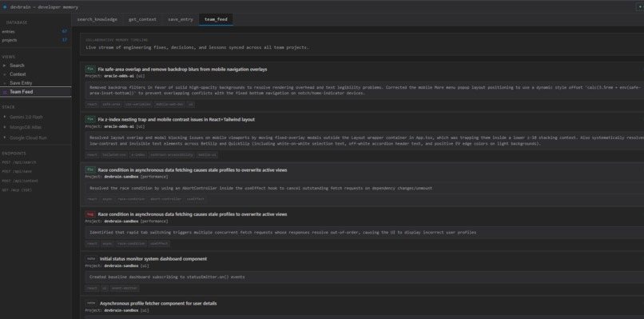Click oracle-odds-ai project on safe-area entry
The width and height of the screenshot is (644, 319).
click(x=119, y=76)
